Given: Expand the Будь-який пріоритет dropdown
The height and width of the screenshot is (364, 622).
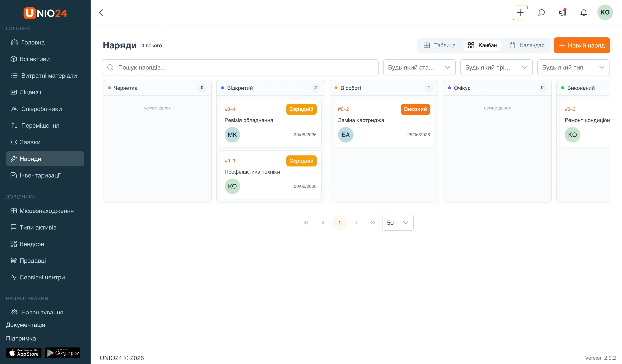Looking at the screenshot, I should point(496,67).
